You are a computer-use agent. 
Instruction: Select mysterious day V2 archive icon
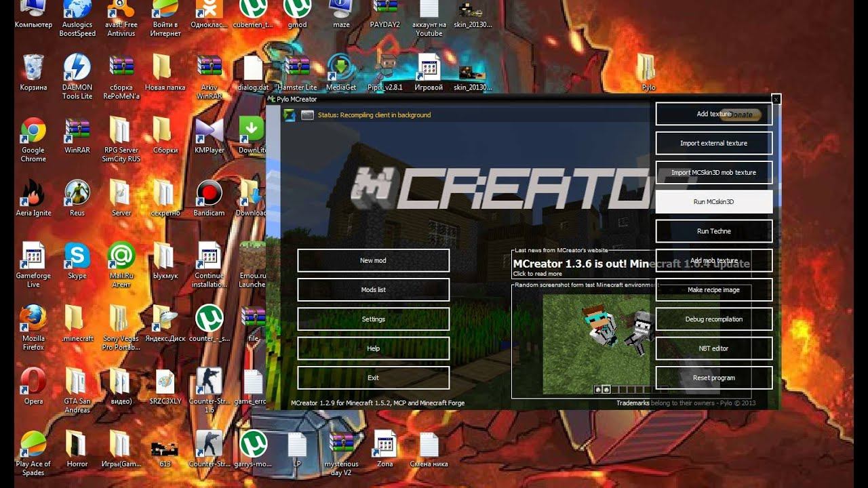(x=341, y=453)
